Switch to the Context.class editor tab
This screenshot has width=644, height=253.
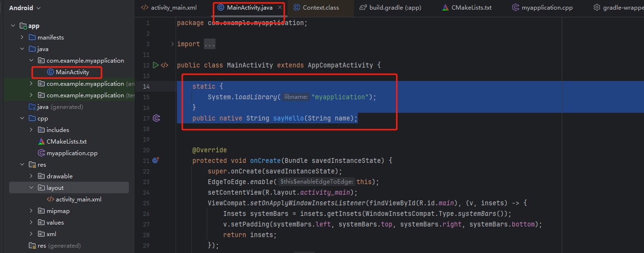click(321, 8)
